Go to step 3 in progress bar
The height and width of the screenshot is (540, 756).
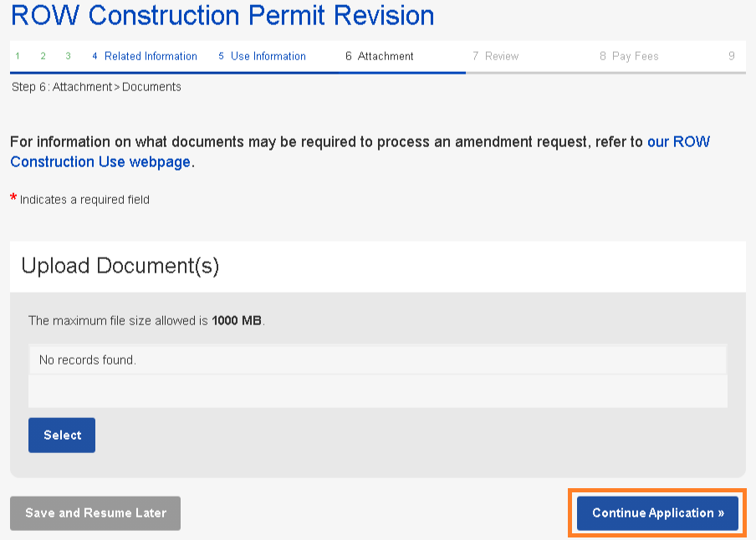(x=68, y=56)
